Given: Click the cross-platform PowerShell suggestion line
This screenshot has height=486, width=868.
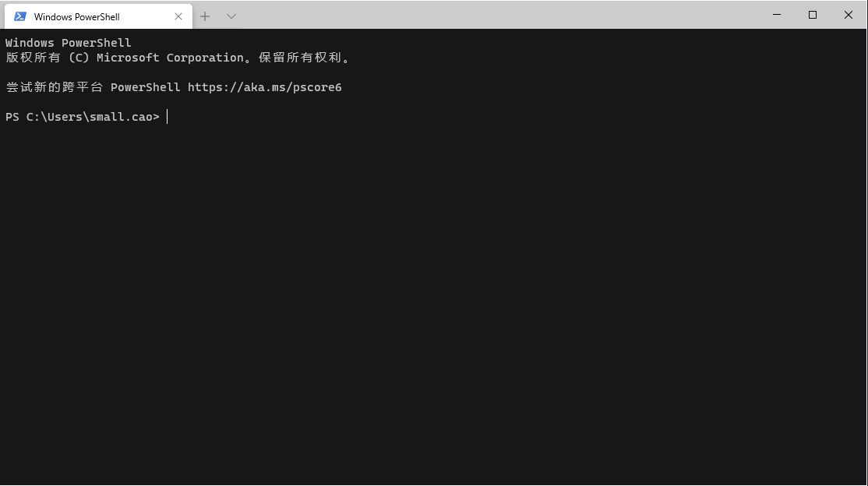Looking at the screenshot, I should coord(173,87).
